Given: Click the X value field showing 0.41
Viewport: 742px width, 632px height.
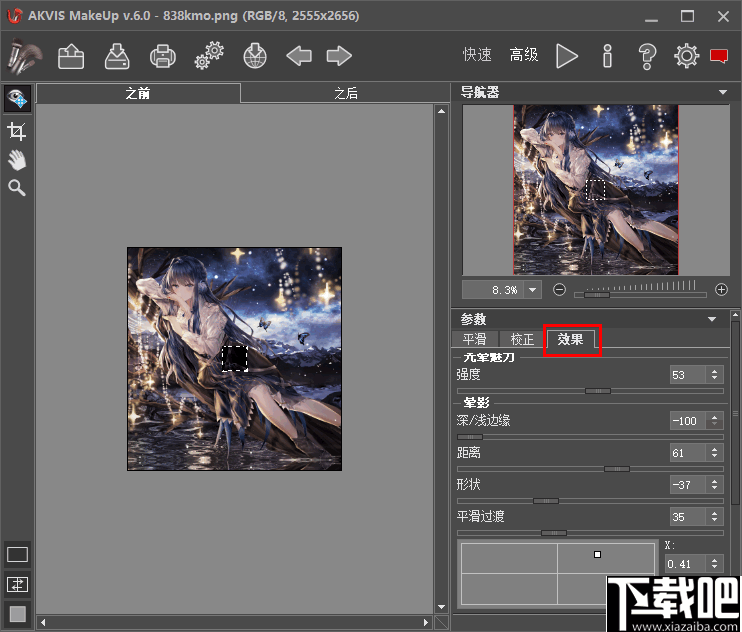Looking at the screenshot, I should (x=685, y=563).
